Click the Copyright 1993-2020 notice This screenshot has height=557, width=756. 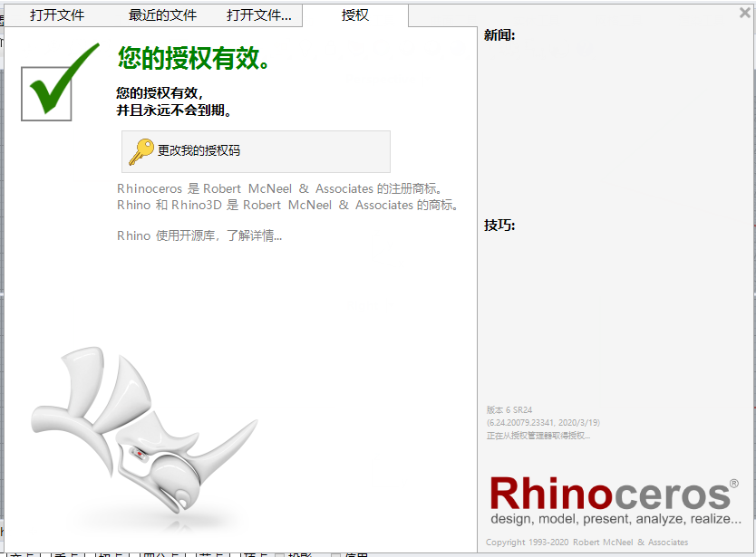click(586, 543)
